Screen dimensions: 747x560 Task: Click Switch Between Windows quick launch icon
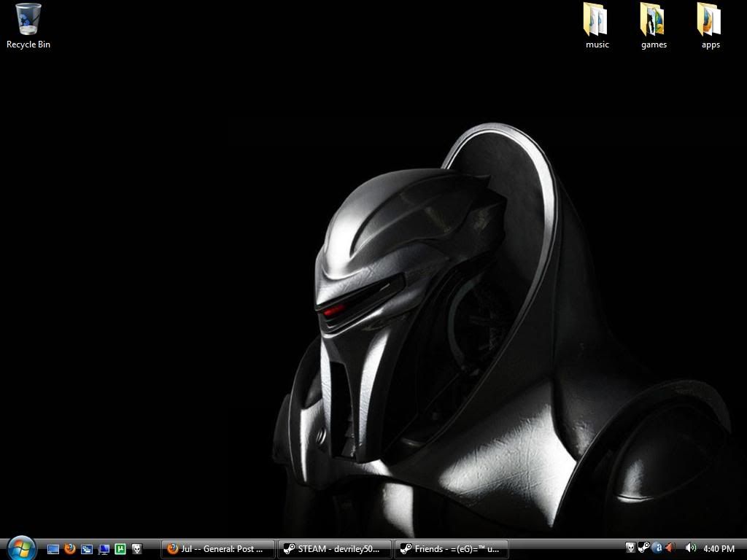pos(87,549)
